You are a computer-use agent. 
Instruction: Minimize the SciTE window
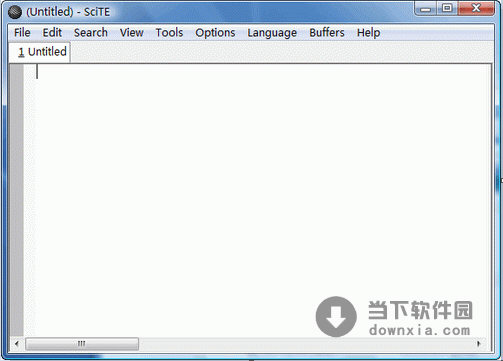click(x=425, y=9)
